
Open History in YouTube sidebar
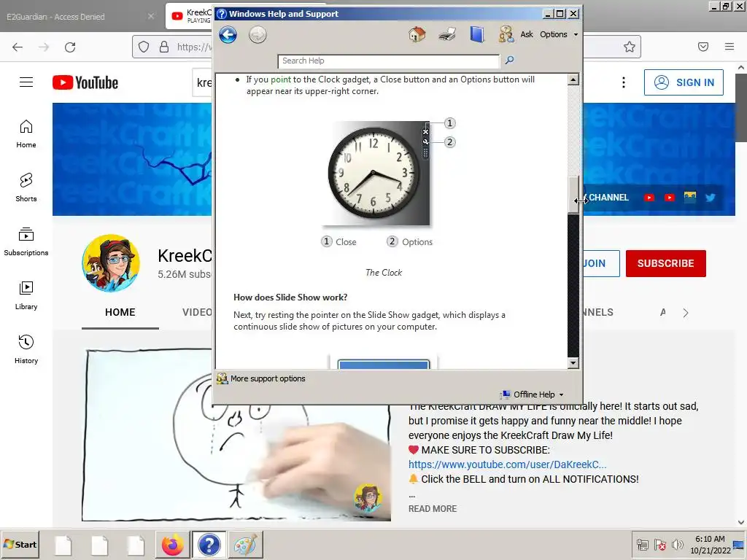tap(26, 349)
